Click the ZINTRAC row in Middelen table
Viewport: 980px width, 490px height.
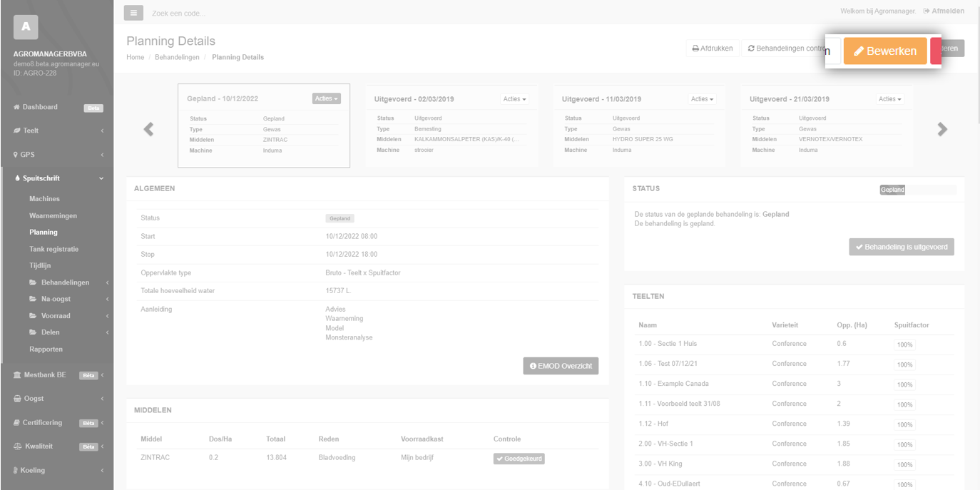click(x=367, y=458)
